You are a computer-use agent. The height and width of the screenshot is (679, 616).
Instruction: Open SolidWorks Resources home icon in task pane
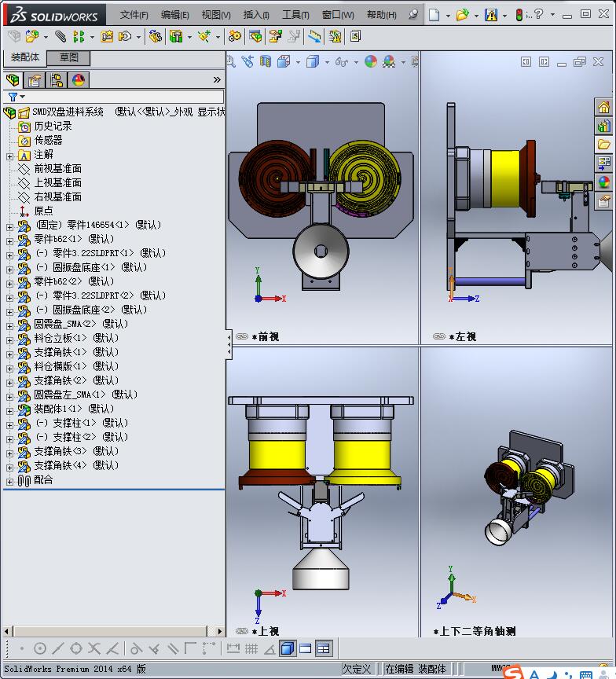(x=603, y=107)
